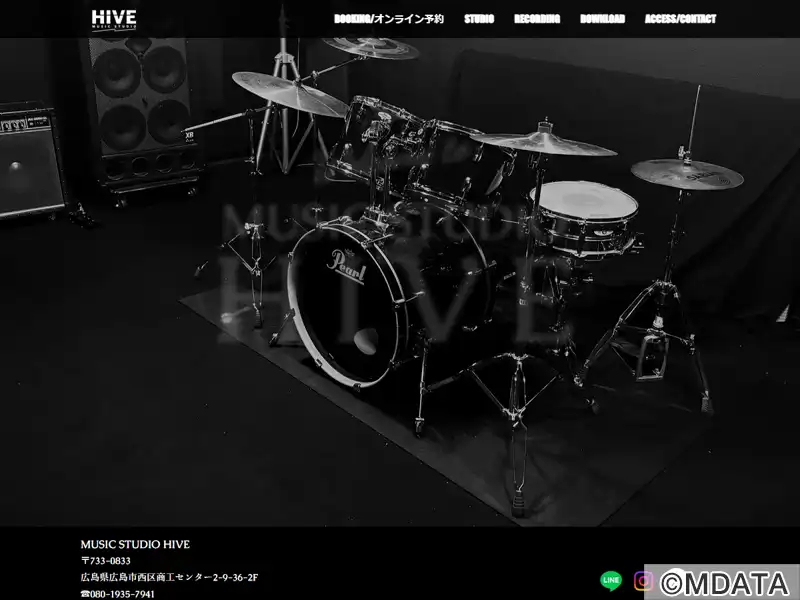Select the 〒733-0833 postal code text
The width and height of the screenshot is (800, 600).
tap(106, 561)
